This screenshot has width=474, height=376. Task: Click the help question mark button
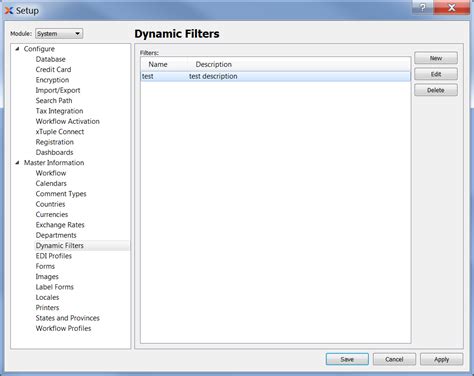(x=422, y=7)
